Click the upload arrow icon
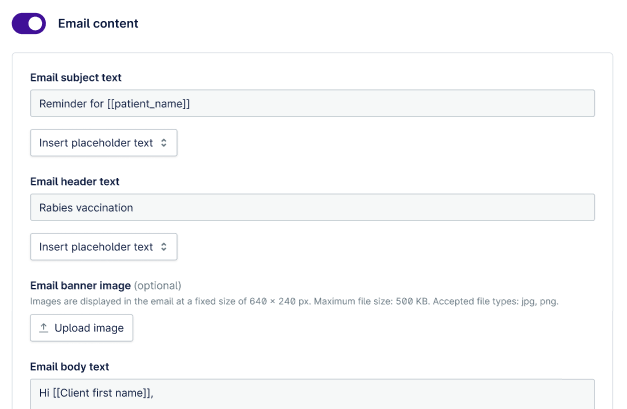 pos(44,328)
